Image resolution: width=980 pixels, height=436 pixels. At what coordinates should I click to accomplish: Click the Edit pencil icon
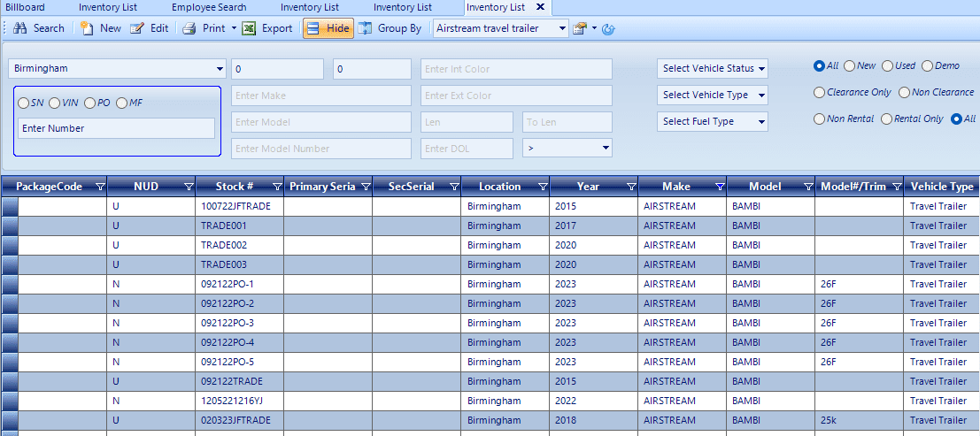click(137, 28)
